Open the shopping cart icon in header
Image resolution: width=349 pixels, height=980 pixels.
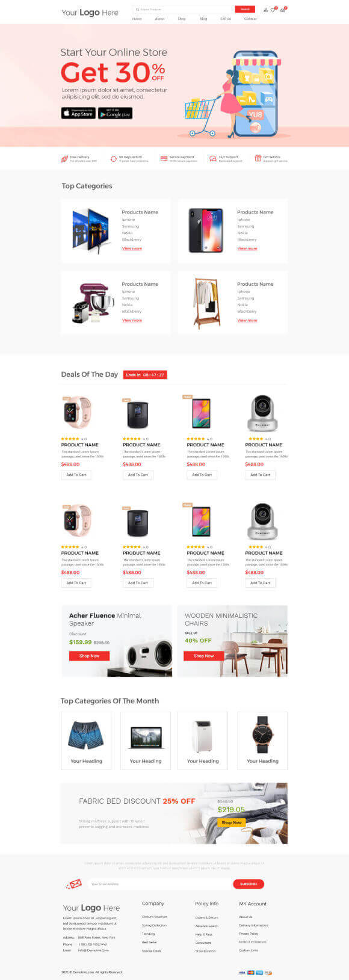pos(282,10)
